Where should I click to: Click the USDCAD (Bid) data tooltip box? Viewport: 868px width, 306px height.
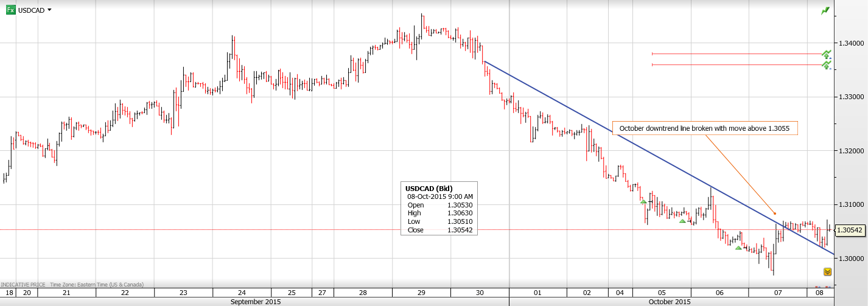[439, 209]
